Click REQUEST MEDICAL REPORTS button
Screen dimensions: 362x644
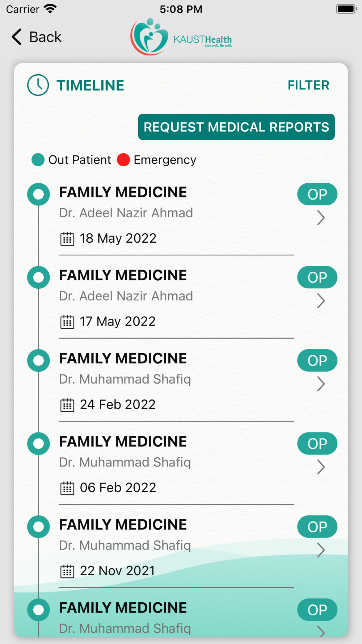[x=236, y=127]
